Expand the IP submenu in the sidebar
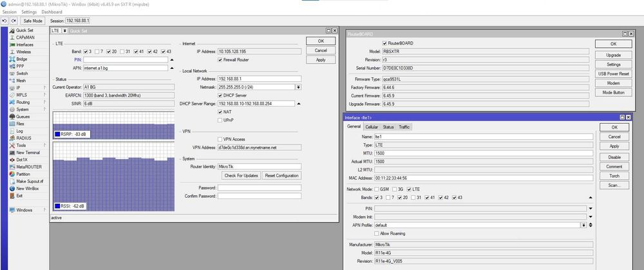Viewport: 644px width, 270px height. (45, 88)
